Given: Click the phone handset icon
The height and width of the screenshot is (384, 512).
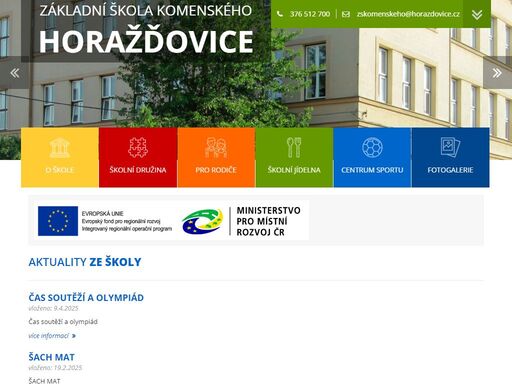Looking at the screenshot, I should (x=280, y=14).
